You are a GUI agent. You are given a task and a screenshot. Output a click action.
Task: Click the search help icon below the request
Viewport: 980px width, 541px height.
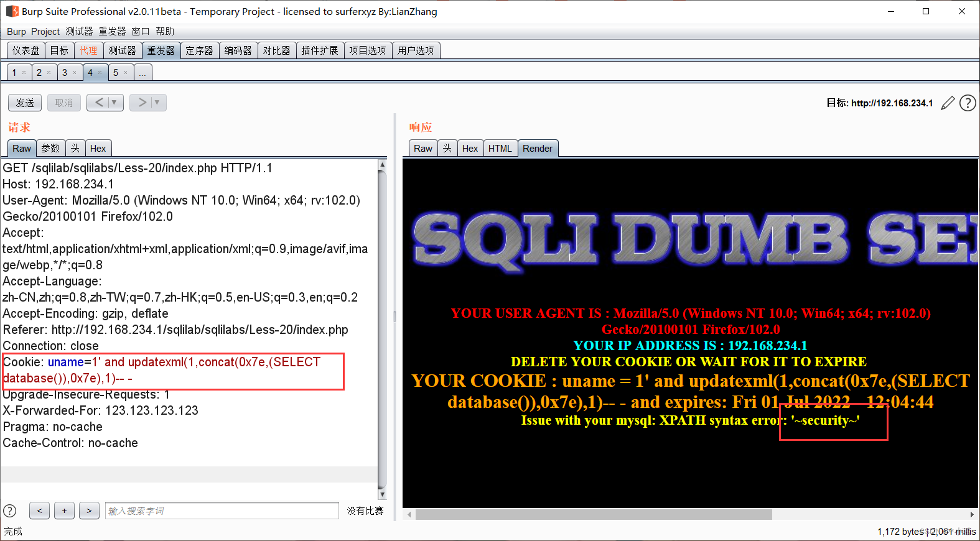(10, 511)
